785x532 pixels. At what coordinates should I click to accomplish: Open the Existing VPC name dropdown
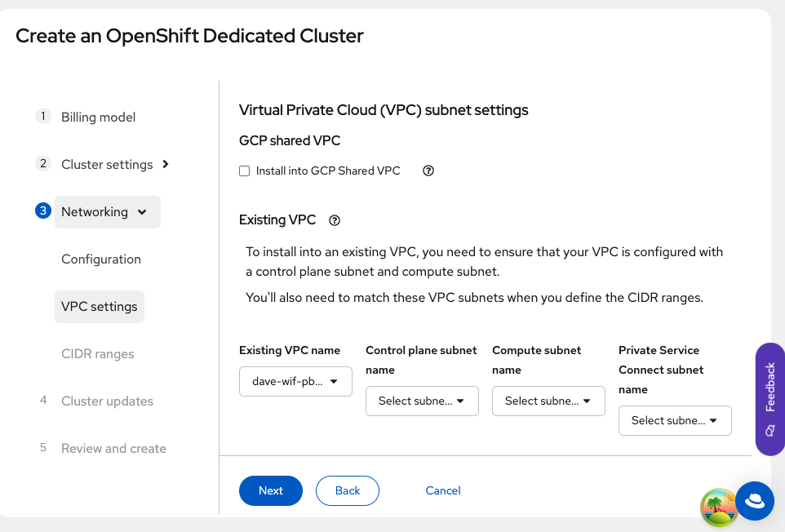pos(295,381)
